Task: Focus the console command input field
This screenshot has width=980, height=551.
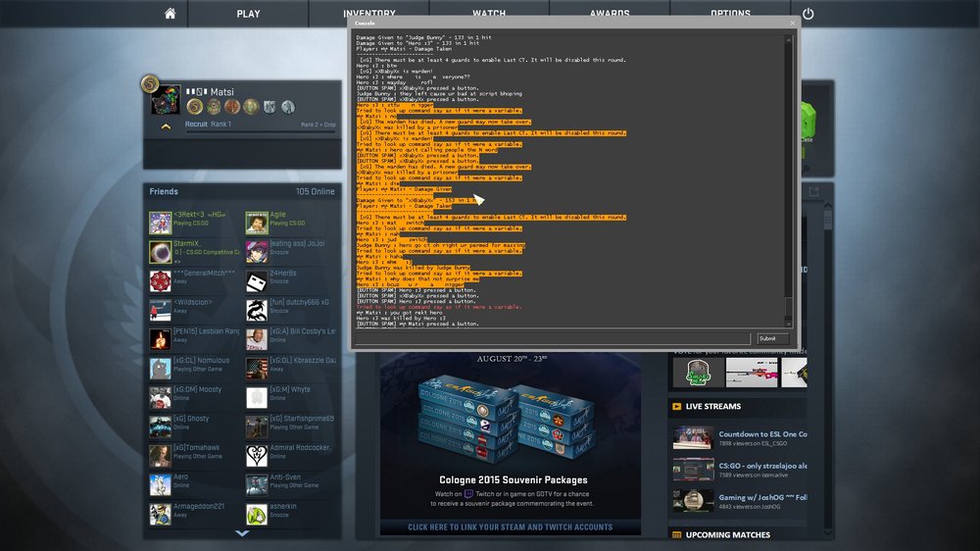Action: pyautogui.click(x=553, y=338)
